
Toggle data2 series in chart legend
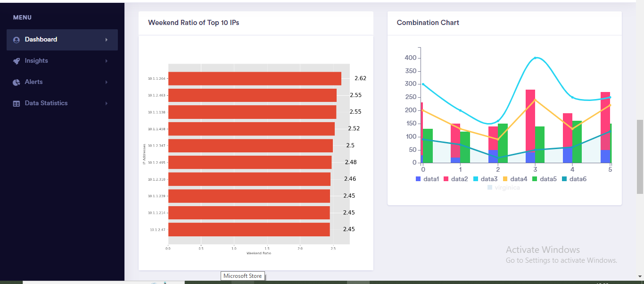pyautogui.click(x=455, y=179)
